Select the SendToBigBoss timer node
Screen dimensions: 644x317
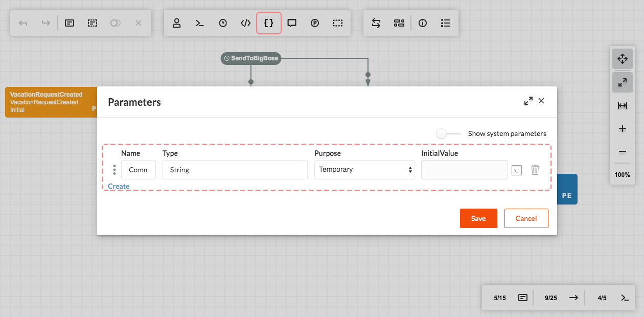[x=251, y=58]
